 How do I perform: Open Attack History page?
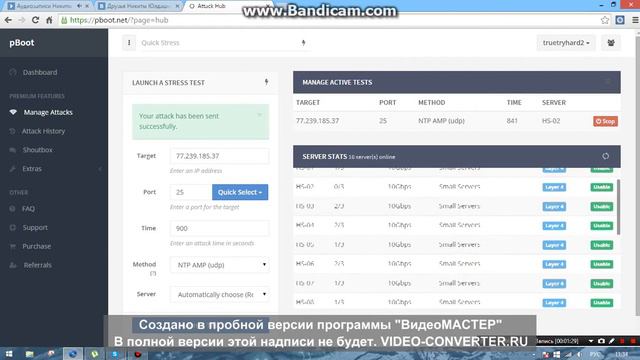click(43, 131)
